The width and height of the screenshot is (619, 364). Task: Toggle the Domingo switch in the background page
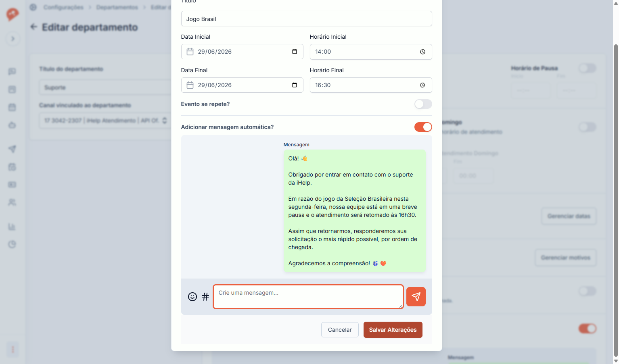point(588,127)
